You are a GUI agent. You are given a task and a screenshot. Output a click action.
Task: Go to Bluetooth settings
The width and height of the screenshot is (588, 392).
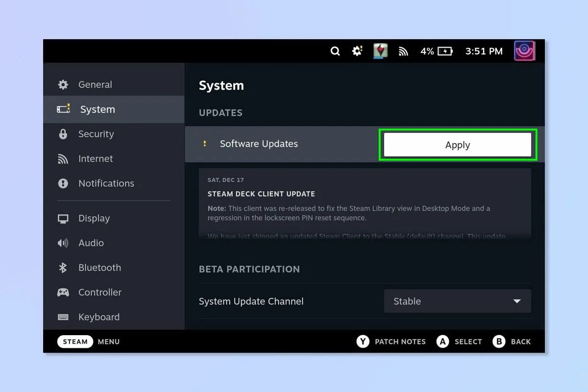pyautogui.click(x=114, y=268)
